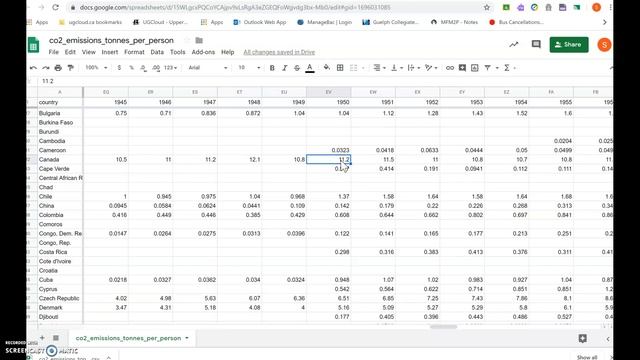640x360 pixels.
Task: Toggle italic formatting
Action: [x=284, y=68]
